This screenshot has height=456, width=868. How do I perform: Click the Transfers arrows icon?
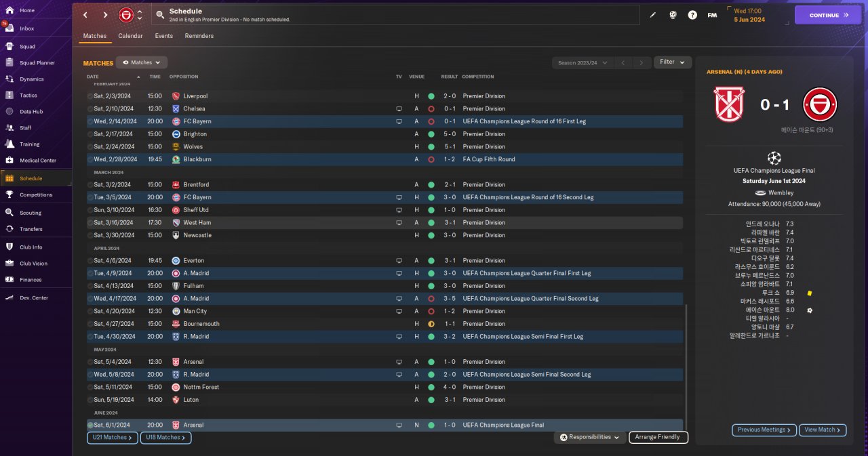[9, 229]
